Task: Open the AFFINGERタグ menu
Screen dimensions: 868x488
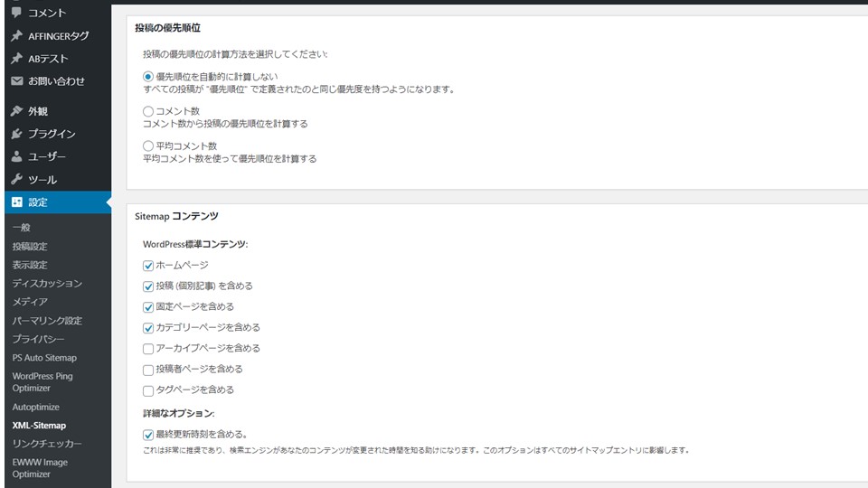Action: tap(58, 36)
